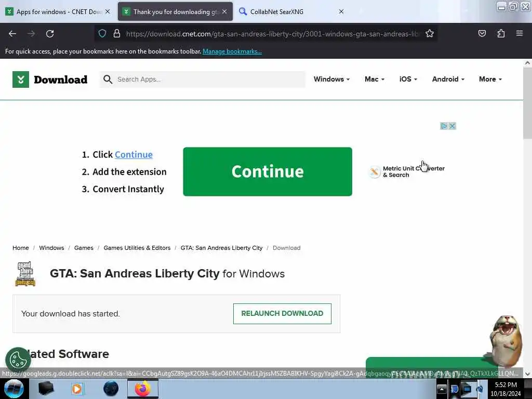532x399 pixels.
Task: Click the search magnifier icon
Action: [108, 79]
